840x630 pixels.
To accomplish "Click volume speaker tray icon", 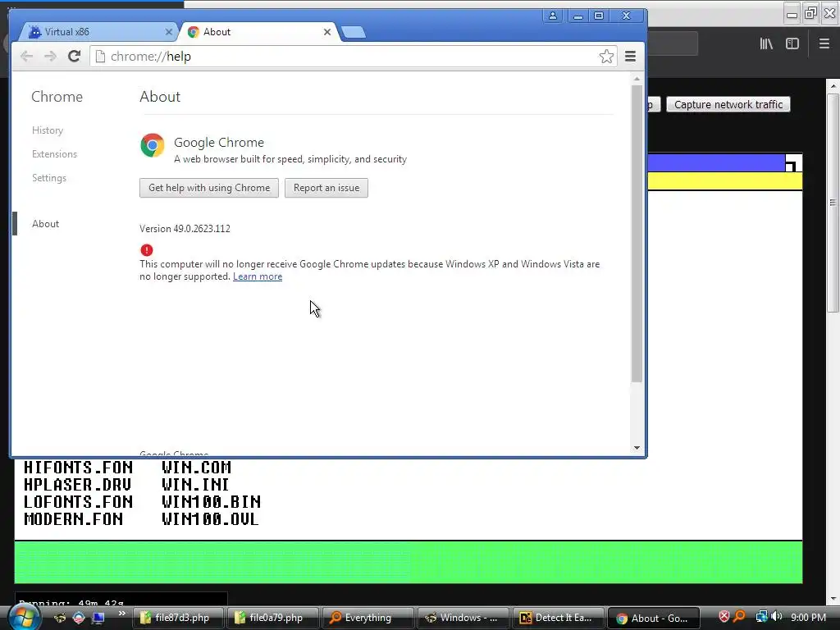I will coord(777,617).
